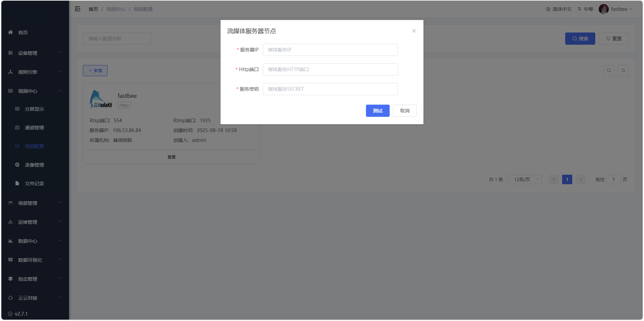The image size is (644, 321).
Task: Open the 12条/页 page size dropdown
Action: point(525,179)
